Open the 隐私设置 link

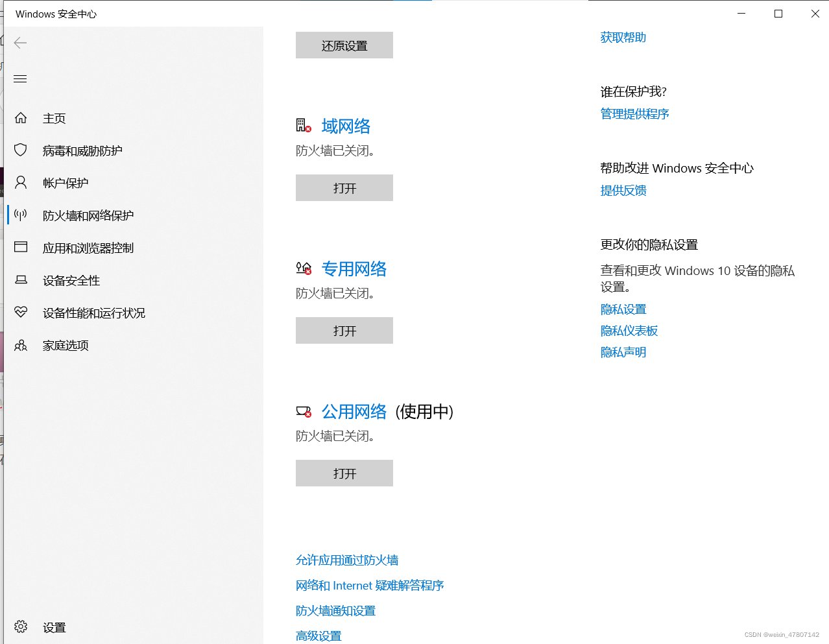623,310
